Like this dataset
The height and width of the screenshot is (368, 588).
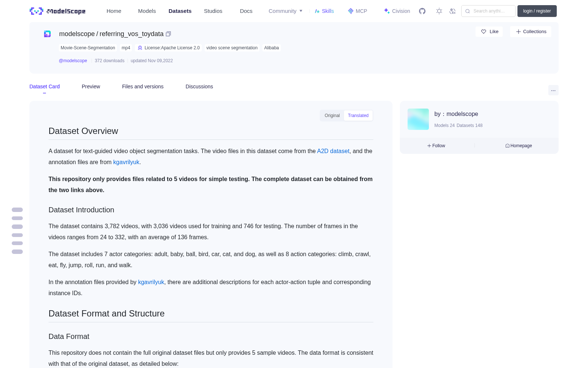point(489,32)
